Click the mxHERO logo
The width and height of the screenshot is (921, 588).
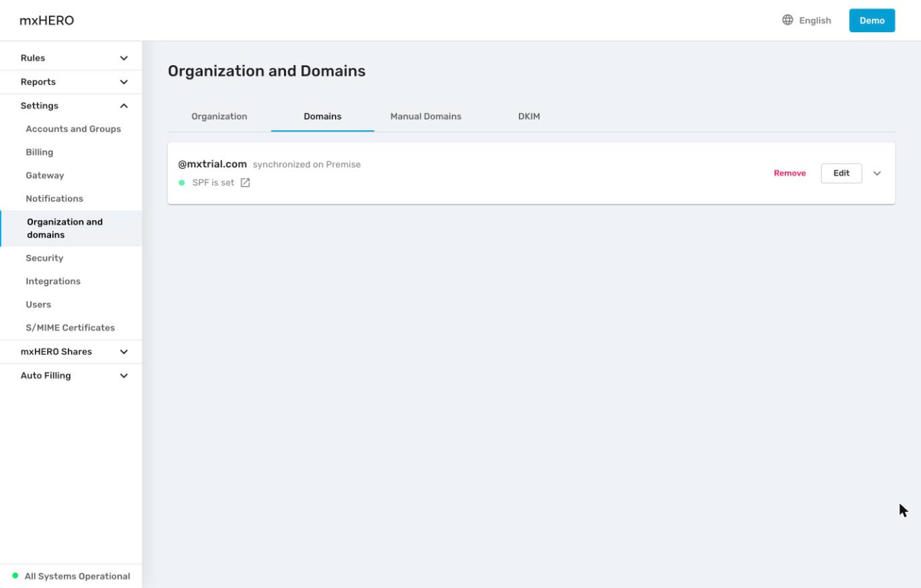click(47, 20)
